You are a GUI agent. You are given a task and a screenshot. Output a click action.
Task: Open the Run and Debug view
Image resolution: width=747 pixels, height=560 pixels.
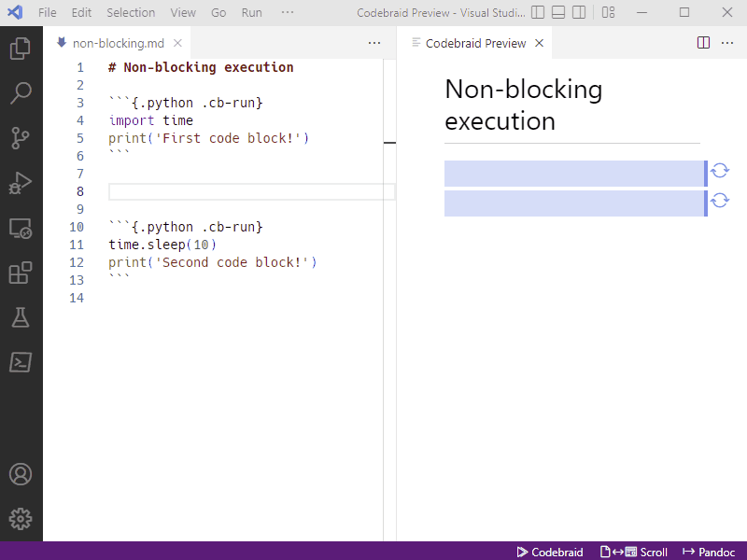pyautogui.click(x=21, y=183)
